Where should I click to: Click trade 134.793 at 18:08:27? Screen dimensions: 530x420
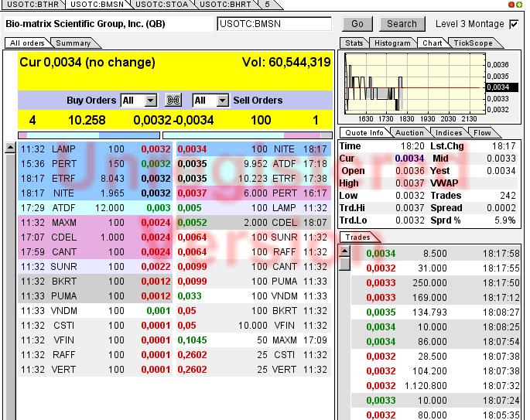436,312
